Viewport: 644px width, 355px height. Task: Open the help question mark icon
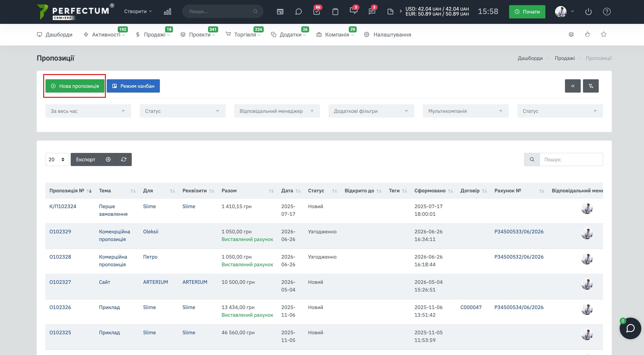click(607, 12)
